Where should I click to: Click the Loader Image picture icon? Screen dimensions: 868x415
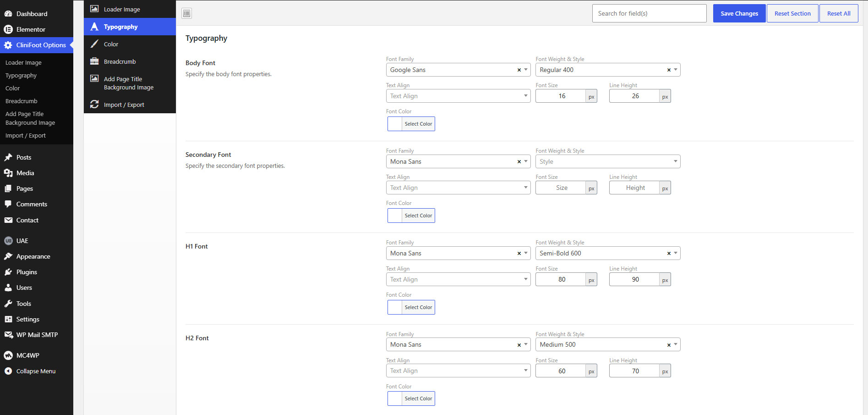pyautogui.click(x=94, y=9)
